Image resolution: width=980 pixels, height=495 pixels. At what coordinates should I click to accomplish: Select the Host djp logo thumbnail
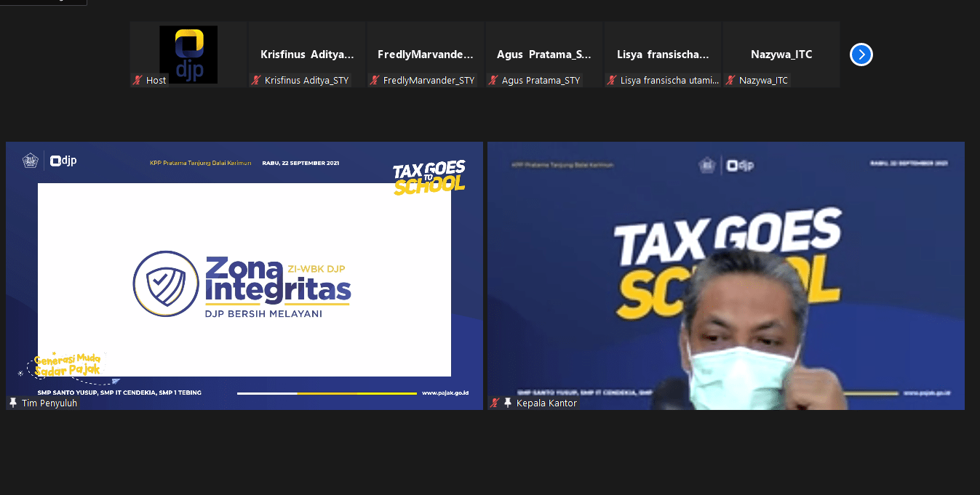pos(188,55)
